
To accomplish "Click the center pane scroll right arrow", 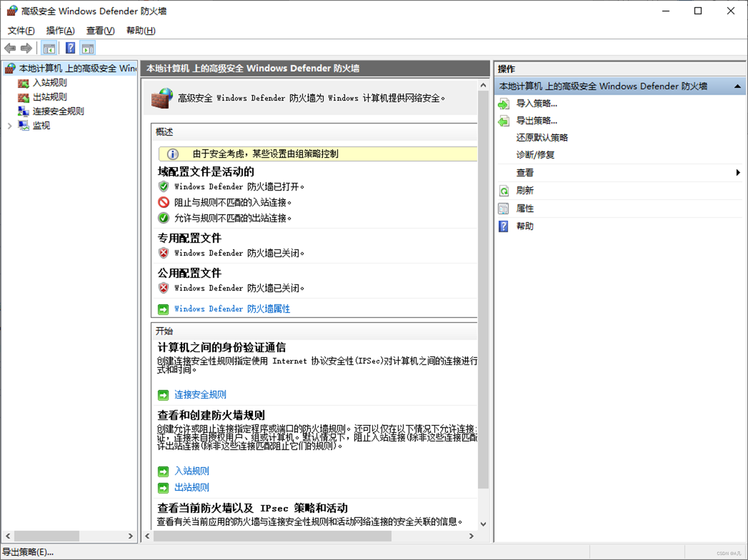I will coord(471,536).
